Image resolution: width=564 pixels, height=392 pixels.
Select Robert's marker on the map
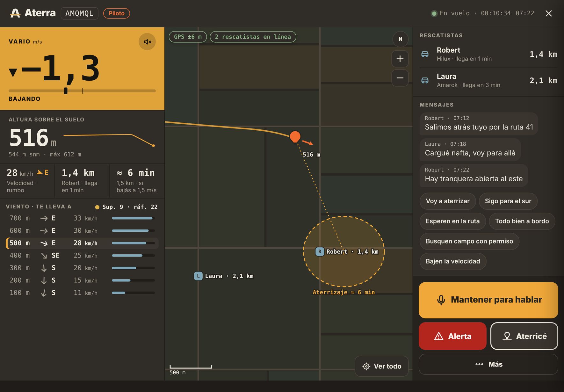[320, 251]
